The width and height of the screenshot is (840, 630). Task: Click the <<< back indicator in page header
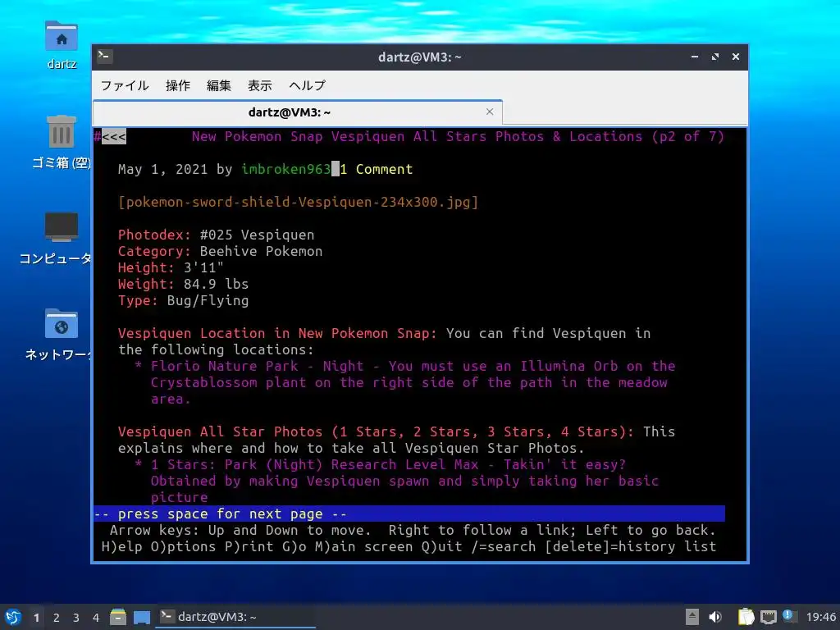coord(113,137)
